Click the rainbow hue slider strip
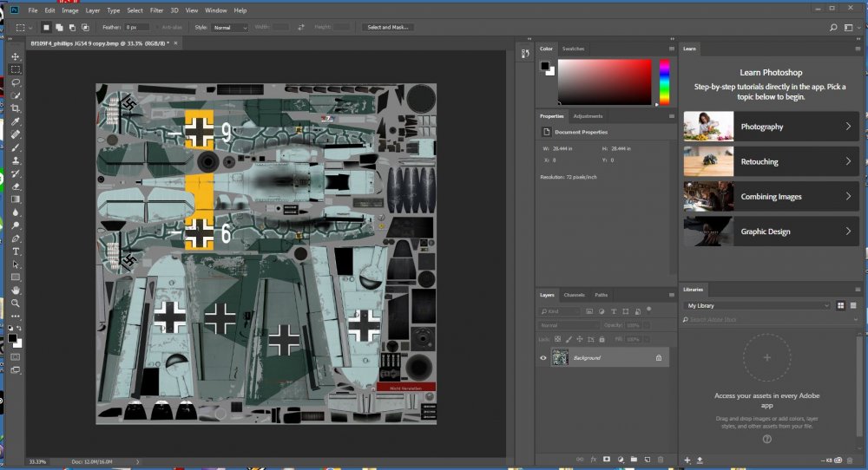 tap(664, 82)
